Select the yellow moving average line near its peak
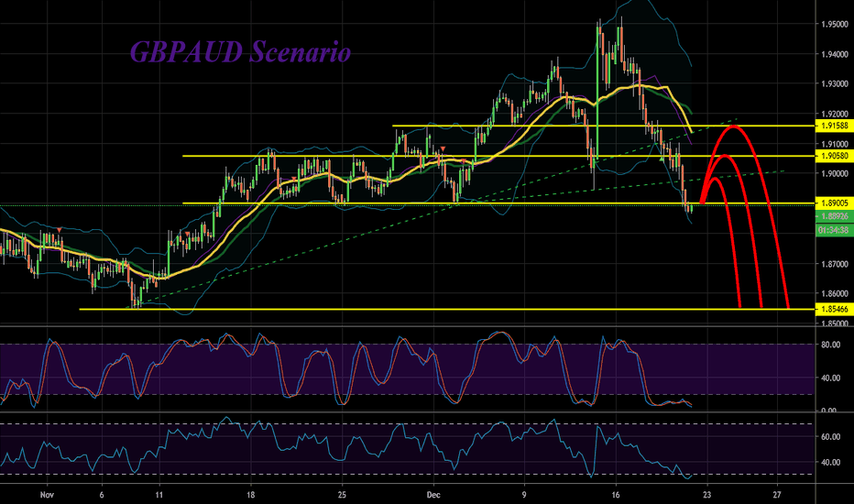The height and width of the screenshot is (504, 854). 641,86
